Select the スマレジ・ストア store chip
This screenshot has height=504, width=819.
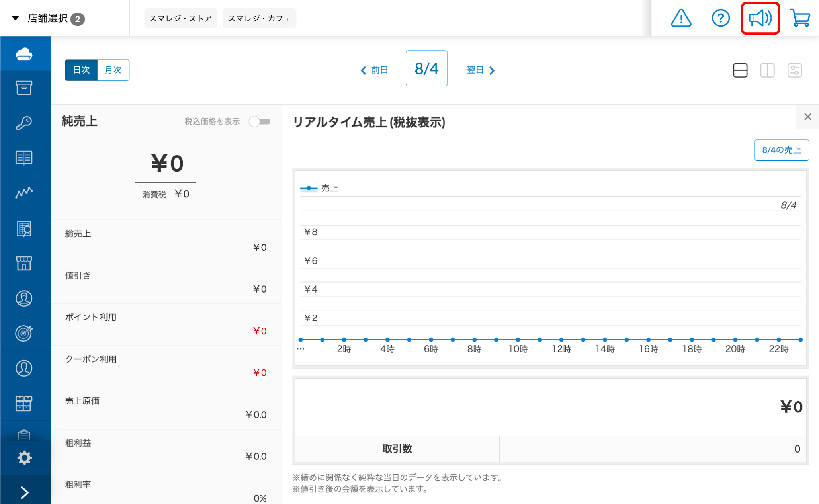click(180, 18)
